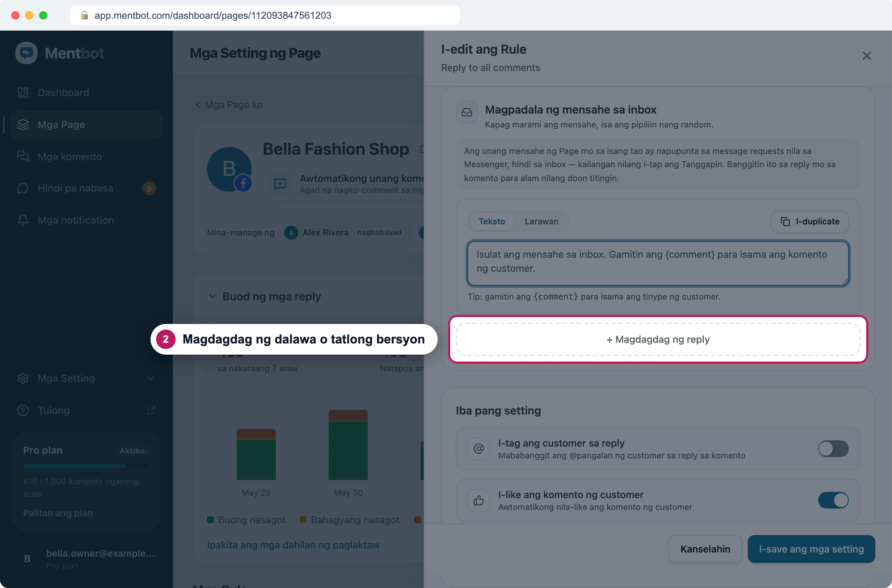Switch to the Larawan tab
892x588 pixels.
pyautogui.click(x=541, y=221)
